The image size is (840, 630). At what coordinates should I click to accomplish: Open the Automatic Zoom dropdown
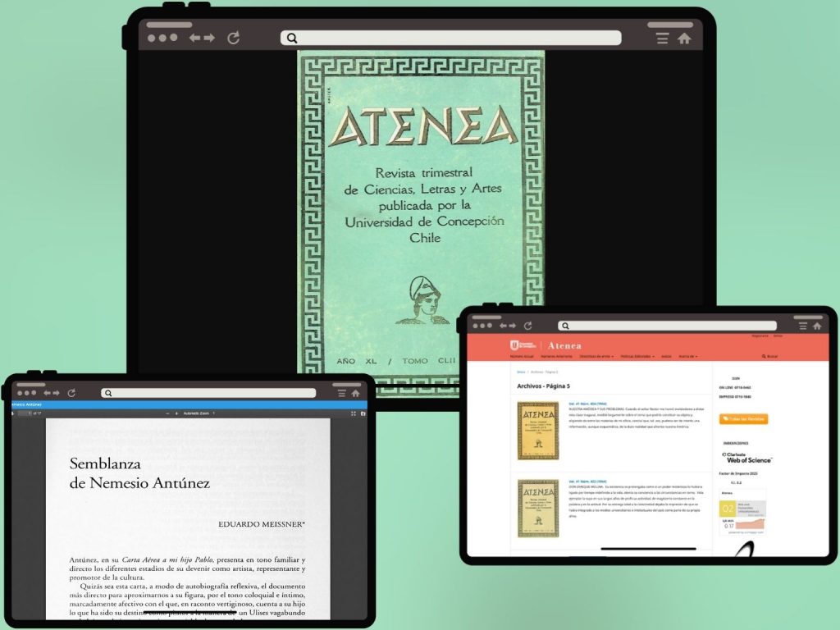pos(199,413)
